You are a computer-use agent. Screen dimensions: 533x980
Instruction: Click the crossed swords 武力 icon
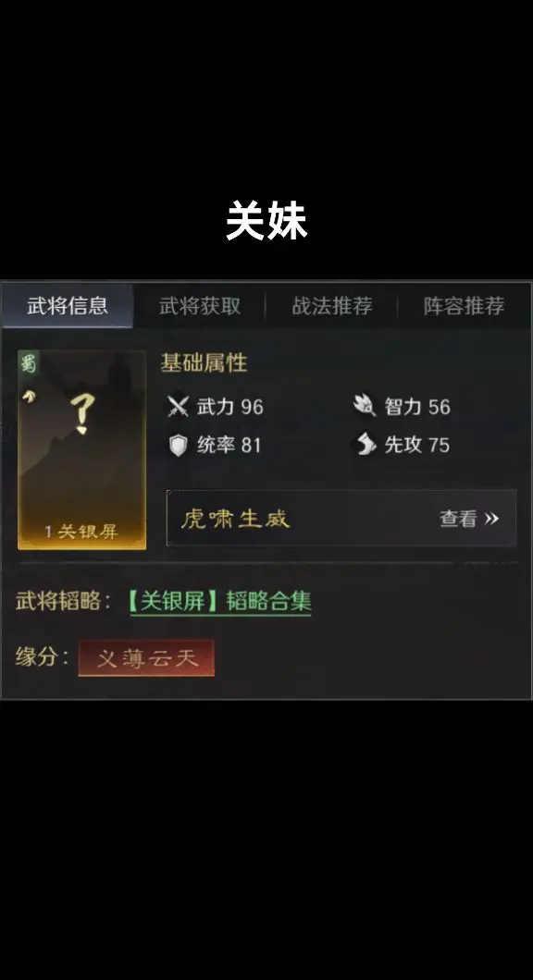pyautogui.click(x=179, y=407)
